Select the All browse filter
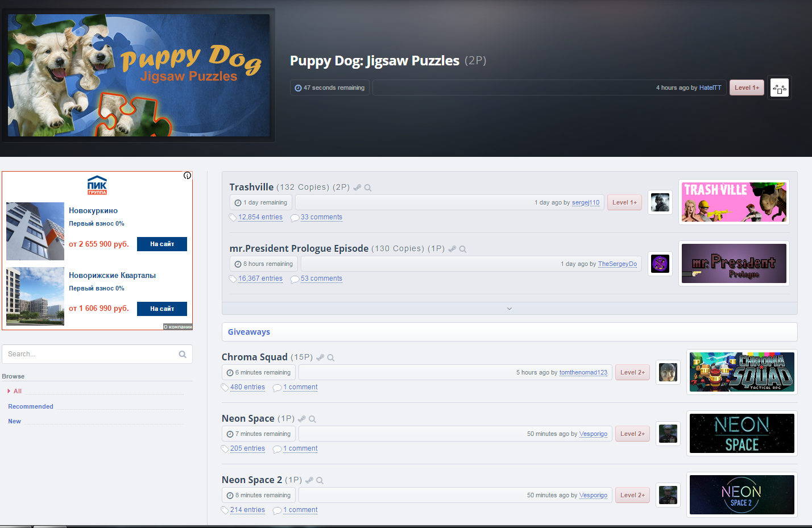 click(18, 391)
